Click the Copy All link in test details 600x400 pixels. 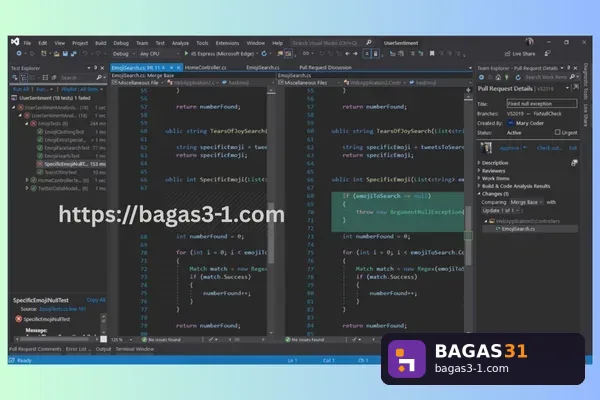pyautogui.click(x=96, y=300)
